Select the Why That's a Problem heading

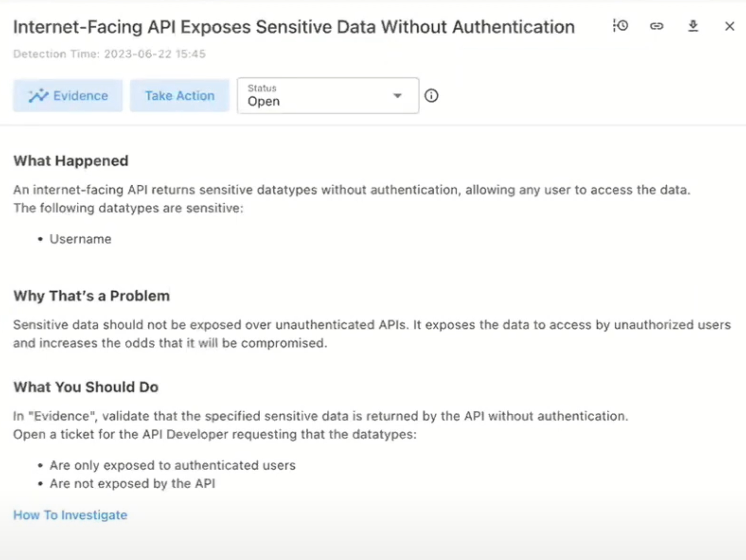[x=91, y=296]
